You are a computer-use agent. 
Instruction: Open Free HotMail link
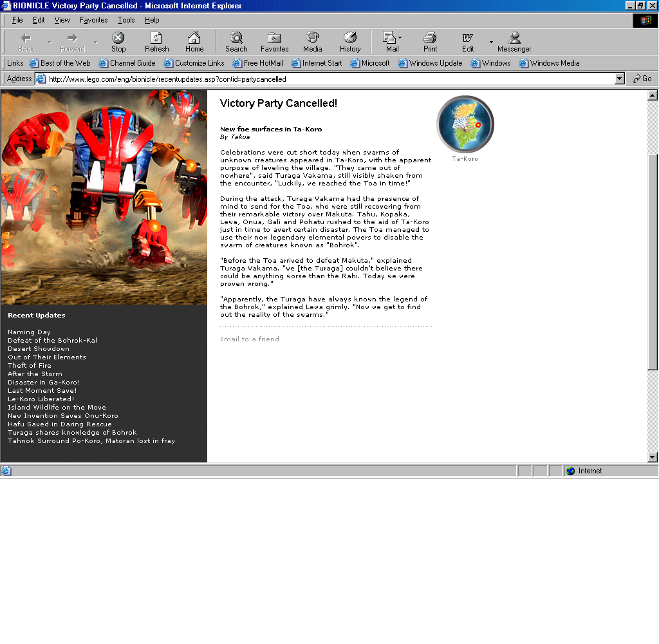pyautogui.click(x=257, y=63)
